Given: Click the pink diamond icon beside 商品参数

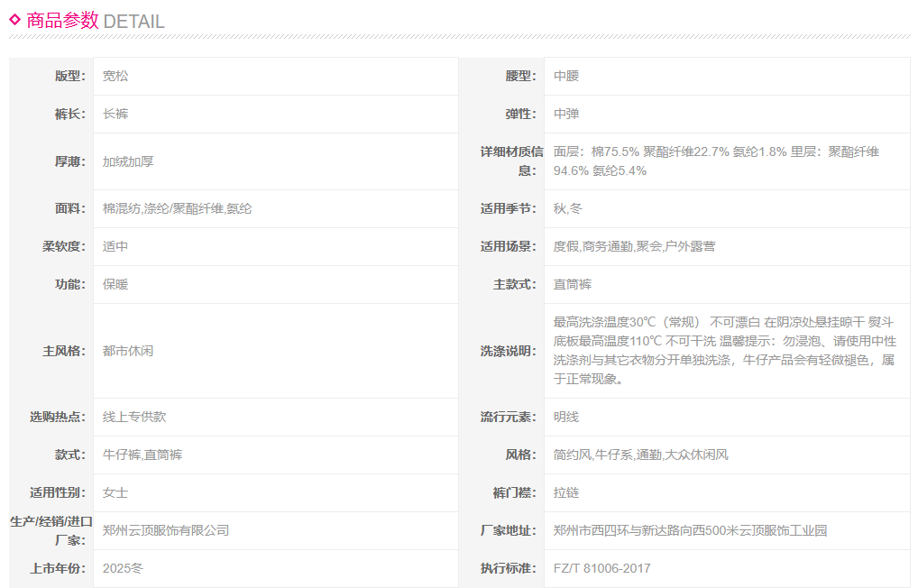Looking at the screenshot, I should [x=15, y=19].
